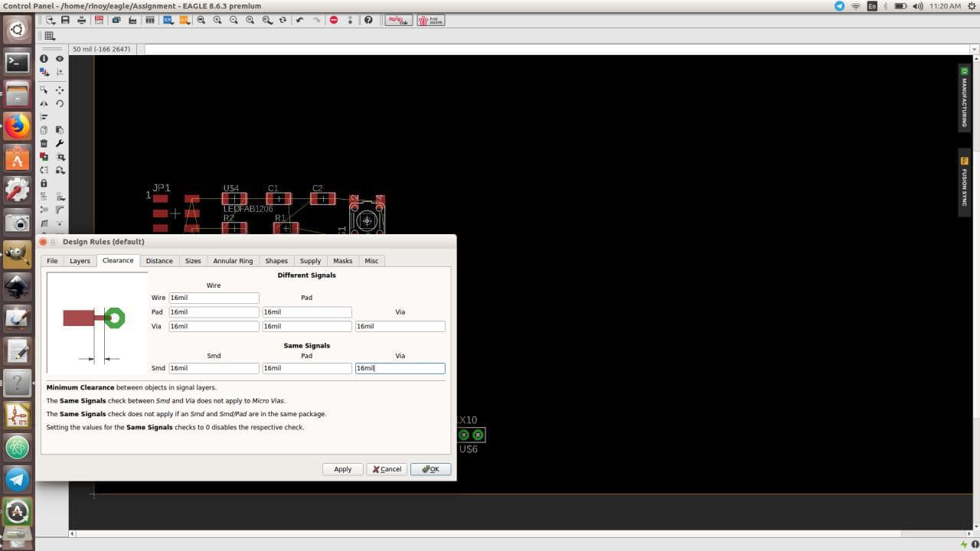Open Telegram from the dock
Image resolution: width=980 pixels, height=551 pixels.
pos(17,480)
